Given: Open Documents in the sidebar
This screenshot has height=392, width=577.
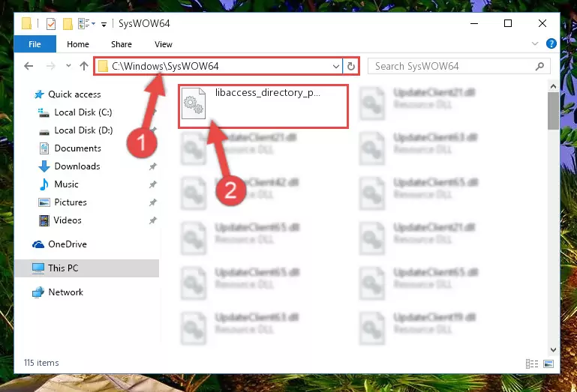Looking at the screenshot, I should [x=77, y=148].
